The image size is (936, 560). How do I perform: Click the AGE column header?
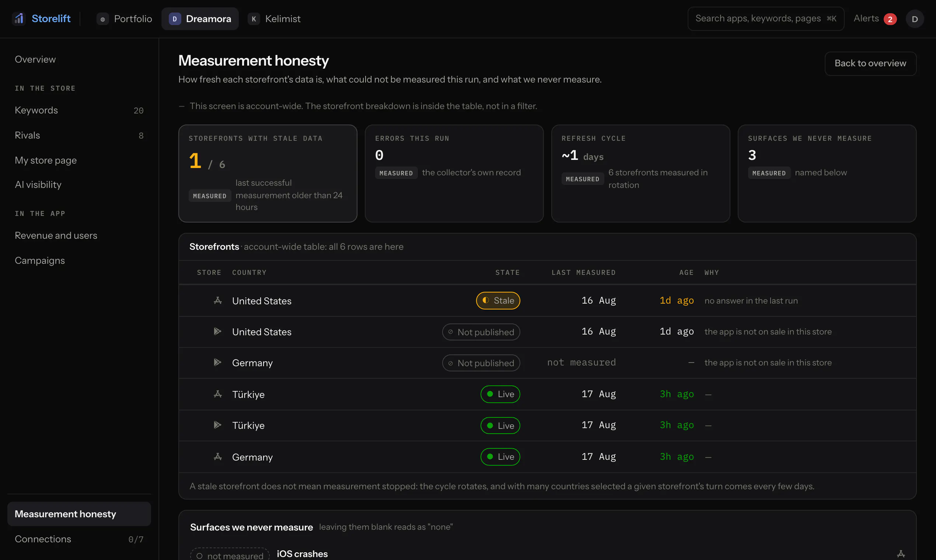[x=687, y=273]
